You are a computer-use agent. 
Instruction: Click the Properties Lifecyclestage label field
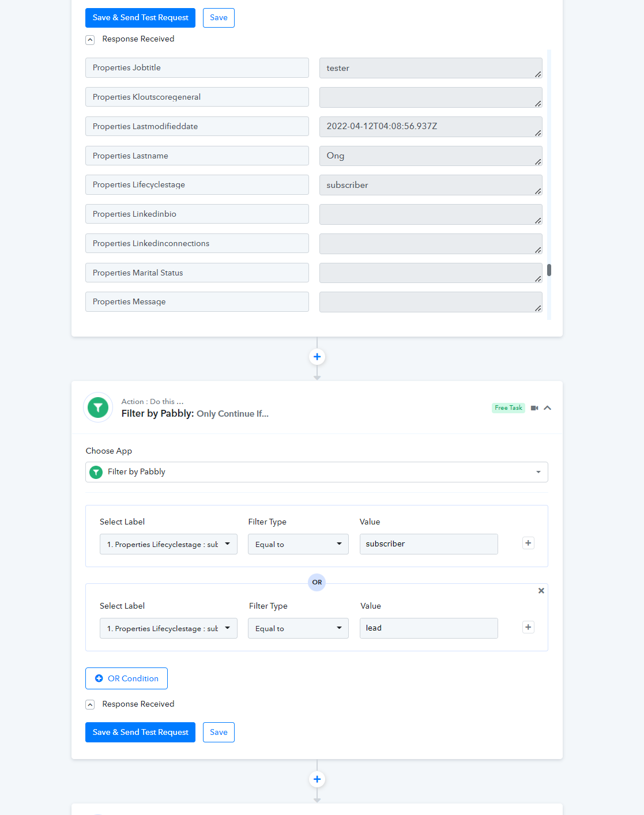pos(197,184)
